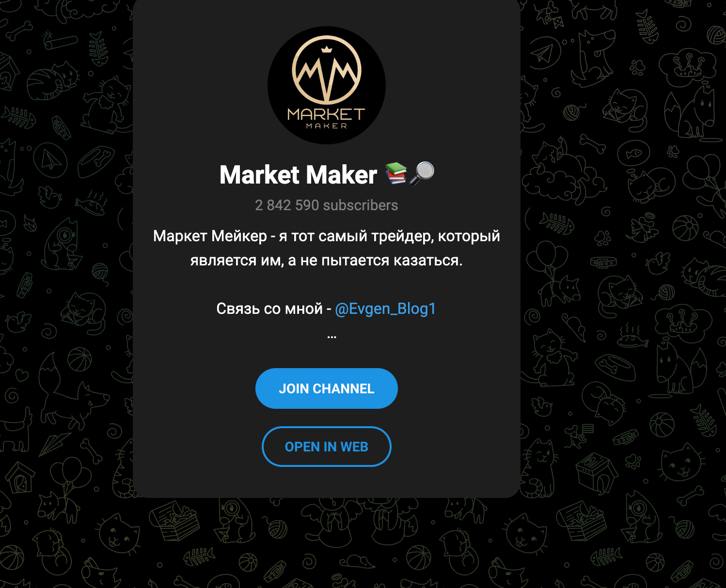The height and width of the screenshot is (588, 726).
Task: Open the @Evgen_Blog1 contact link
Action: pyautogui.click(x=385, y=309)
